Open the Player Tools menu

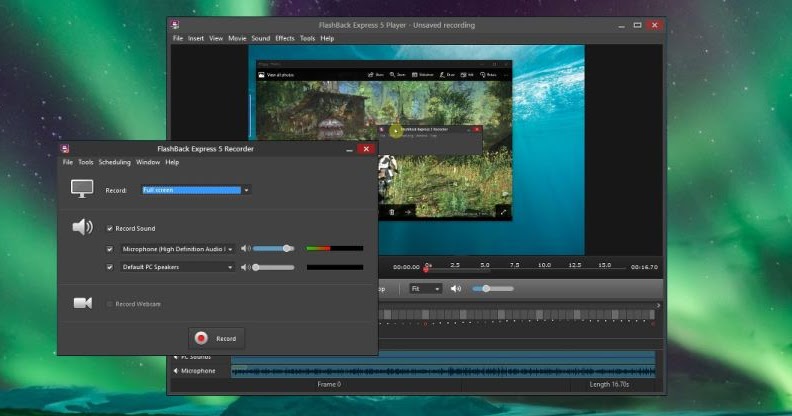click(x=308, y=38)
